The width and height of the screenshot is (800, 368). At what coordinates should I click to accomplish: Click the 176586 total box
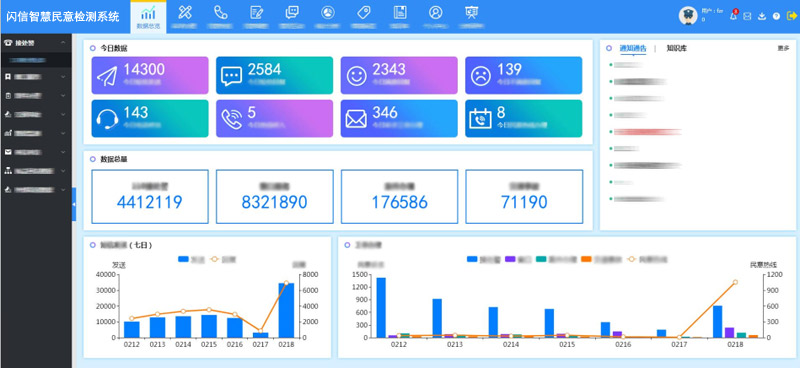pyautogui.click(x=399, y=197)
